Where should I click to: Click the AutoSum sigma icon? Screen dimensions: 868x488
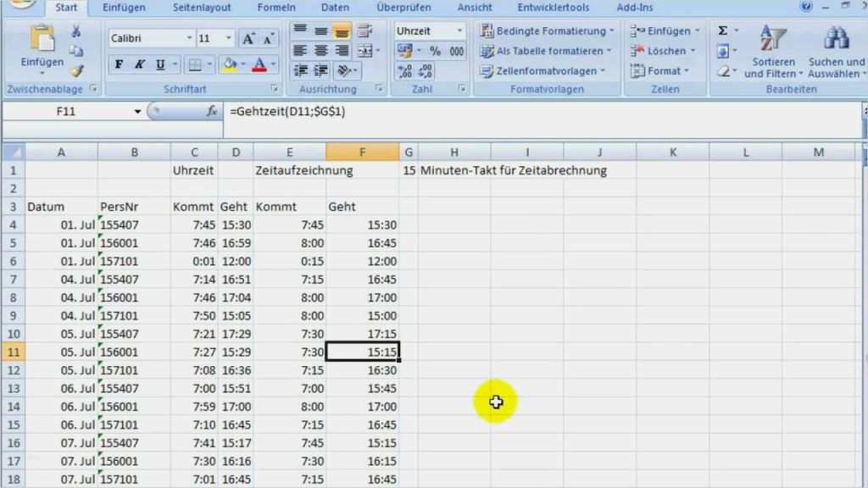point(721,30)
